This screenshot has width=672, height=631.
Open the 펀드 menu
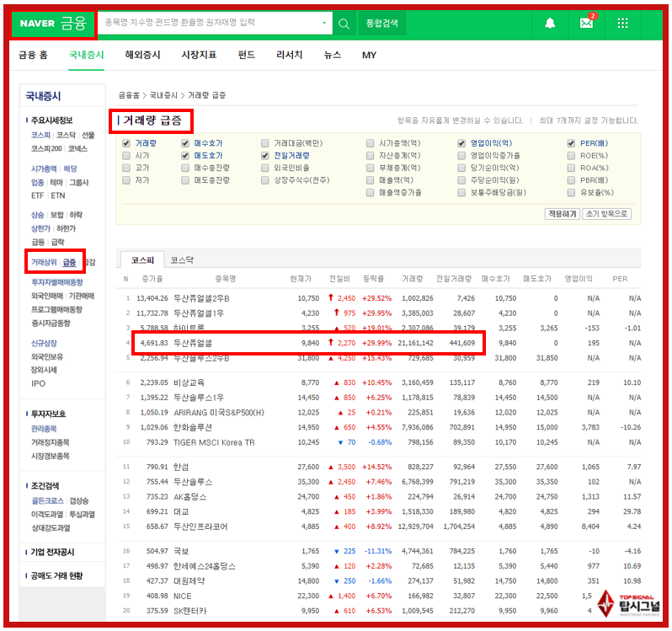point(247,55)
